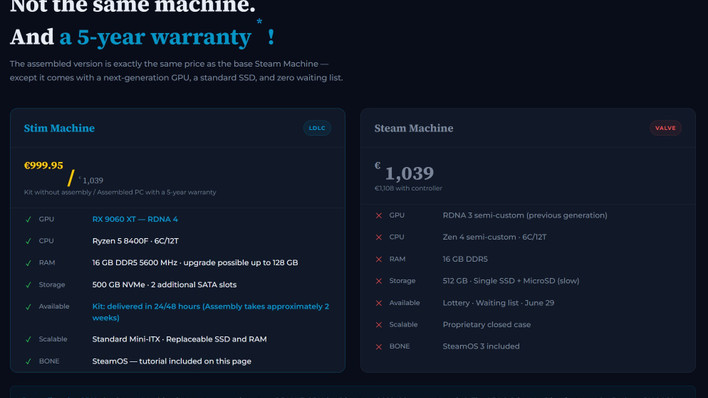Click the green check beside SteamOS tutorial row
This screenshot has width=708, height=398.
coord(28,361)
